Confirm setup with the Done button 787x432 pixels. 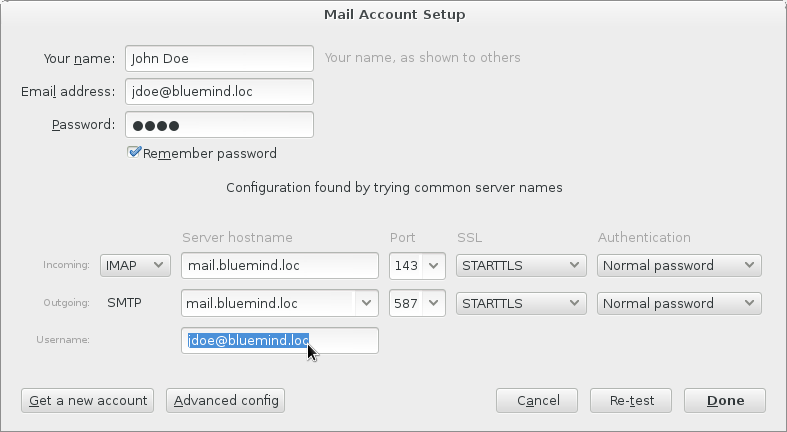pos(725,400)
